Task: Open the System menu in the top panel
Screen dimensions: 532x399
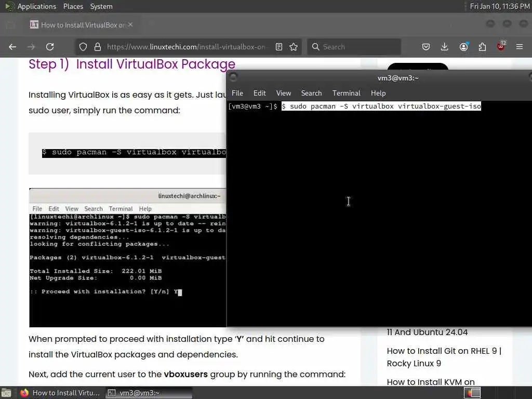Action: (x=101, y=6)
